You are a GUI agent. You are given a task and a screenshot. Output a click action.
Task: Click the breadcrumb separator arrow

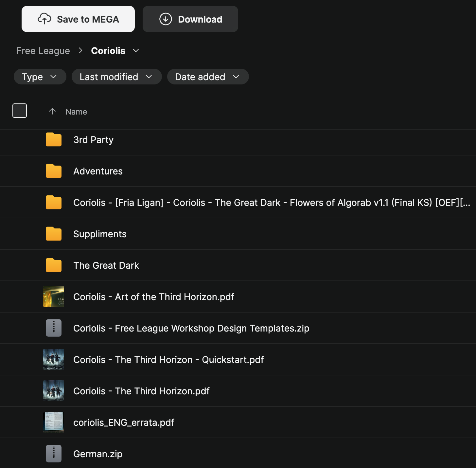[80, 51]
